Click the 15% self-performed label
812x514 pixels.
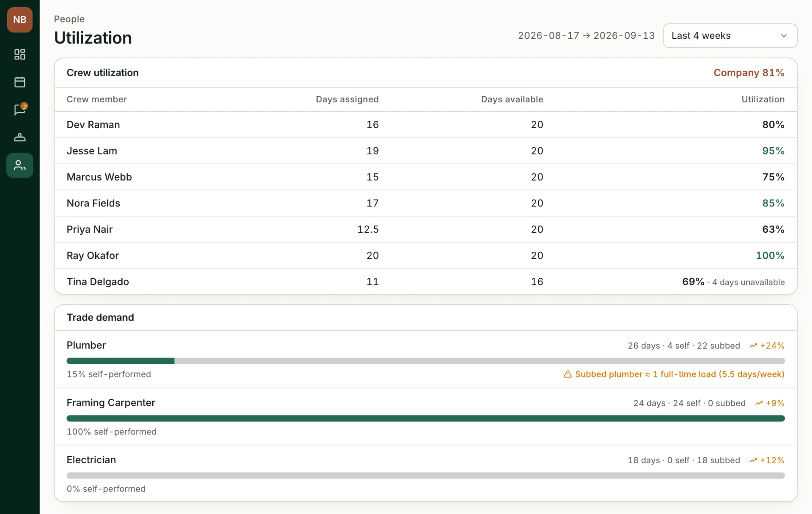point(109,374)
